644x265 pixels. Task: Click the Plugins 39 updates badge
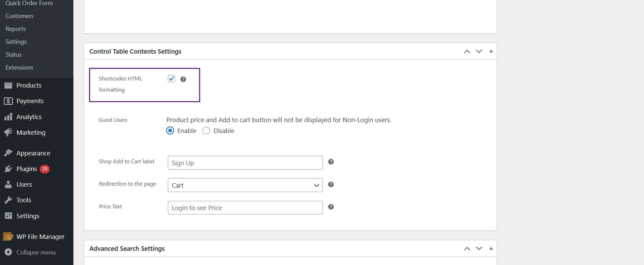point(45,169)
